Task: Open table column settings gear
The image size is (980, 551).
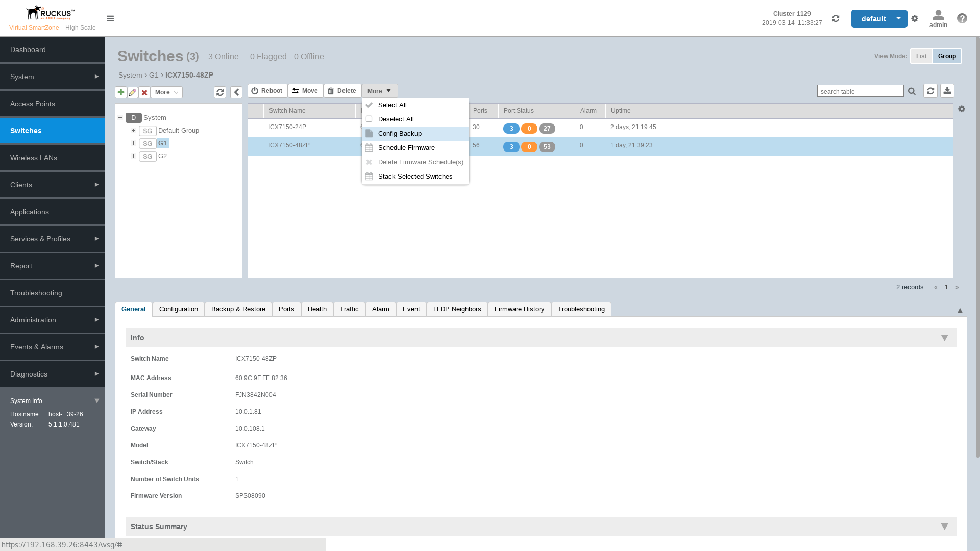Action: tap(962, 109)
